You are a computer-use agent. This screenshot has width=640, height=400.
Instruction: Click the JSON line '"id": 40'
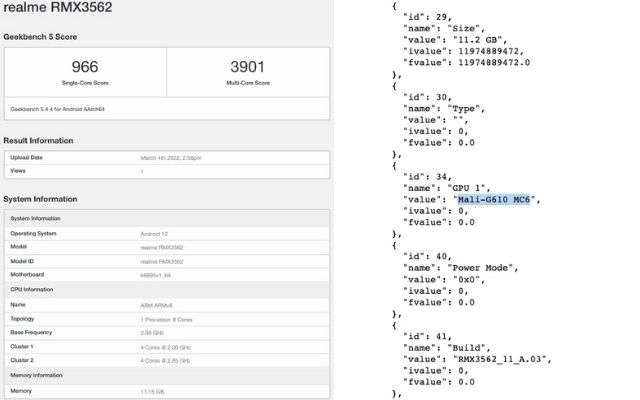click(427, 256)
